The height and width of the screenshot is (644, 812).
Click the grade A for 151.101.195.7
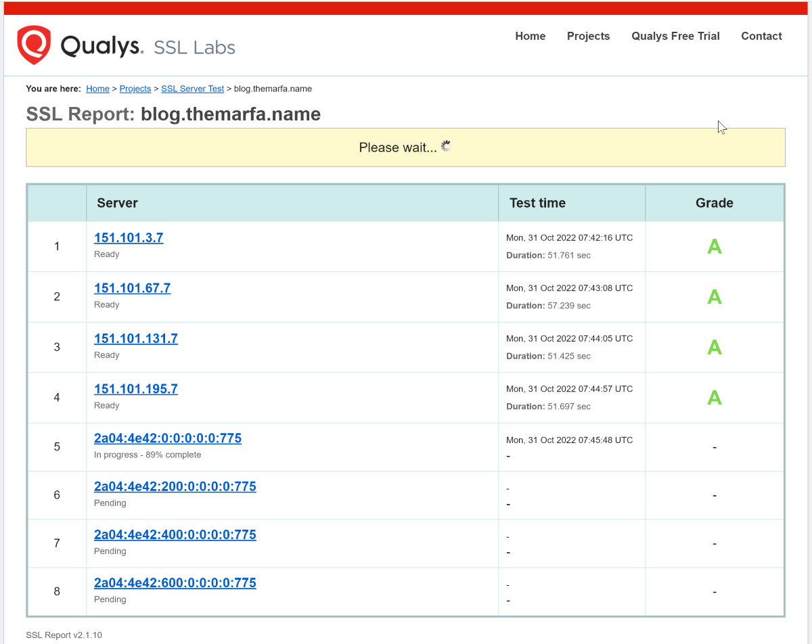pos(715,398)
